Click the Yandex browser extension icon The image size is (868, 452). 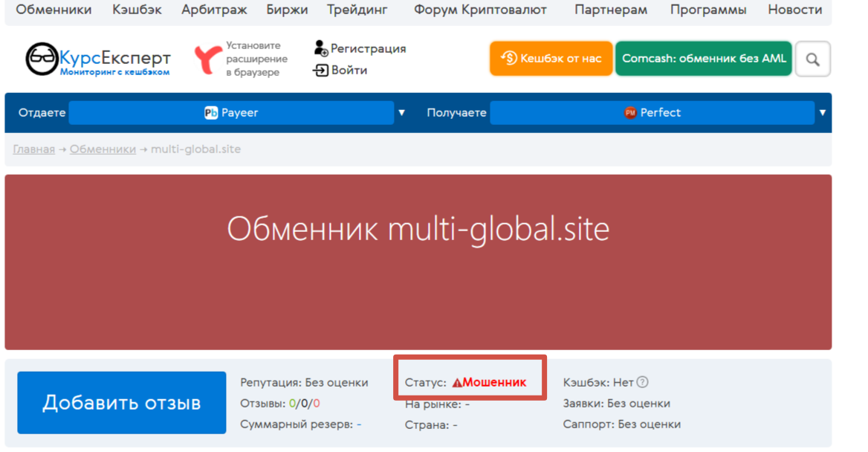tap(207, 59)
